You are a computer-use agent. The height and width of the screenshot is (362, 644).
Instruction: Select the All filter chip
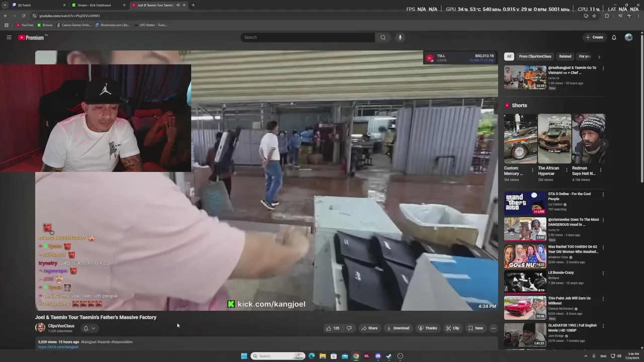[509, 56]
